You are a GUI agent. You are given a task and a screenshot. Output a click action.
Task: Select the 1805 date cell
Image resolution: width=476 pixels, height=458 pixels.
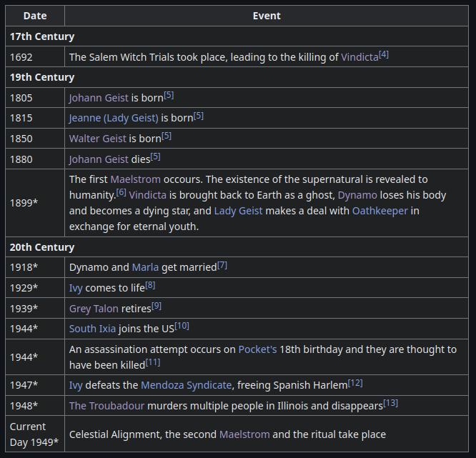point(35,98)
